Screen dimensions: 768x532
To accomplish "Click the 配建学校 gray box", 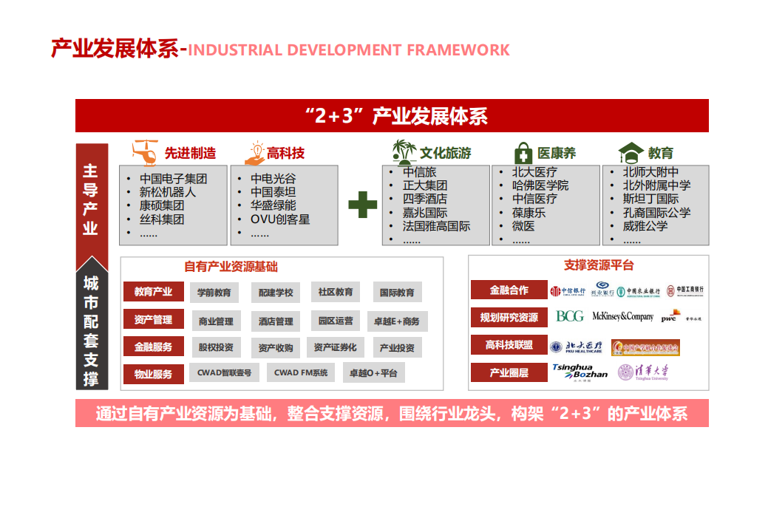I will (275, 292).
